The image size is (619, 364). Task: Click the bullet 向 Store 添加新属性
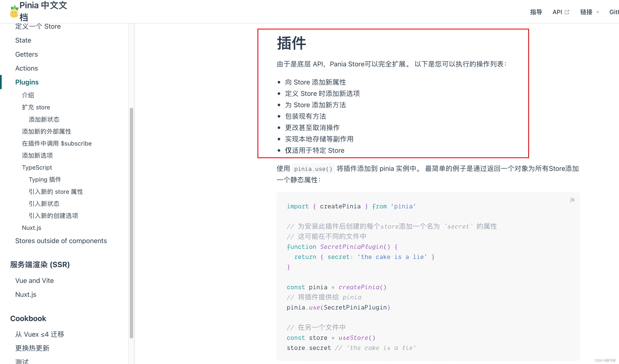pos(315,82)
